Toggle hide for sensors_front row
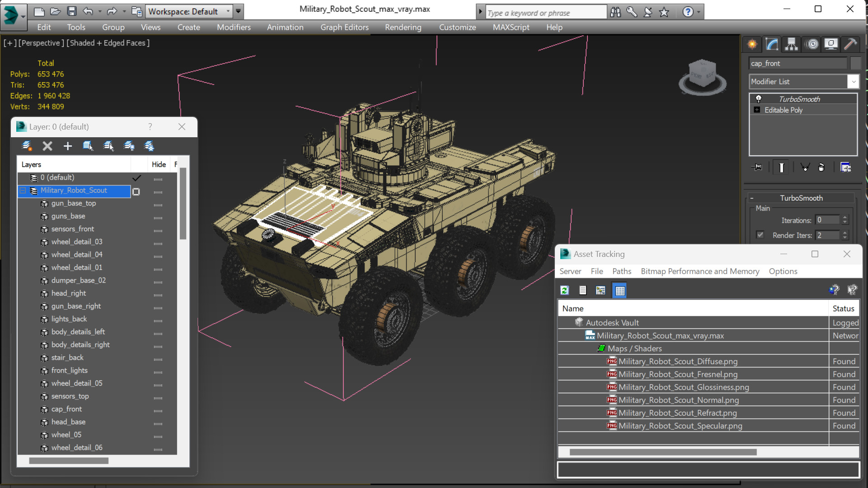 click(x=158, y=230)
